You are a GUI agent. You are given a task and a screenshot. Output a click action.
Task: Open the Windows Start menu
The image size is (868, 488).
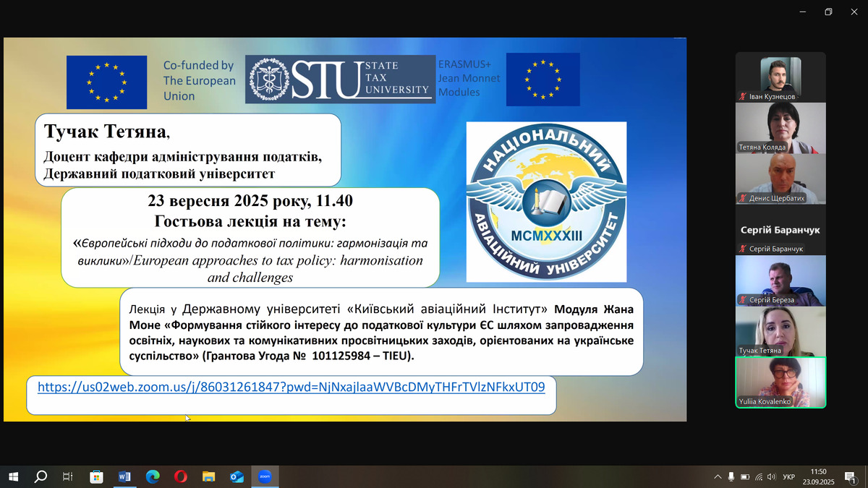pyautogui.click(x=13, y=476)
